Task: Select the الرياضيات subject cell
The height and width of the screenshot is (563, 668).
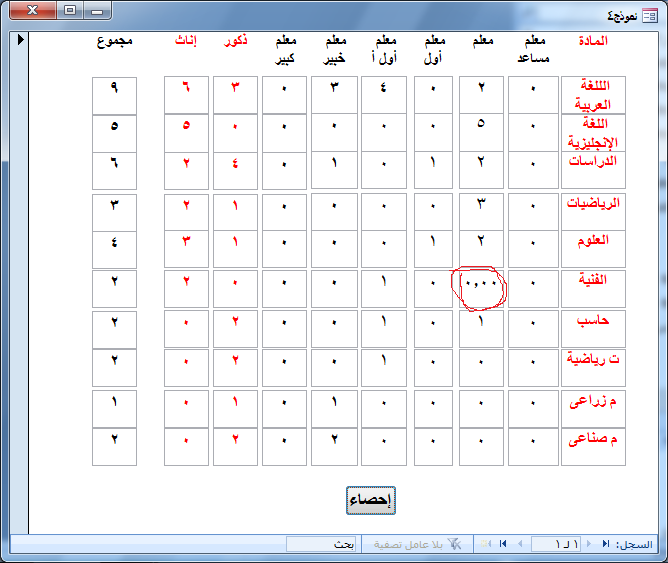Action: (x=593, y=212)
